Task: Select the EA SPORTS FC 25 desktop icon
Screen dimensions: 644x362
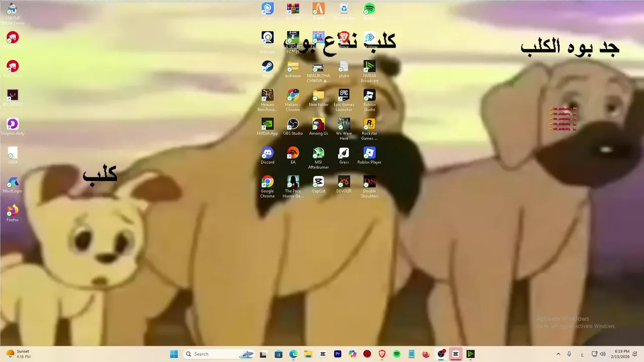Action: click(293, 43)
